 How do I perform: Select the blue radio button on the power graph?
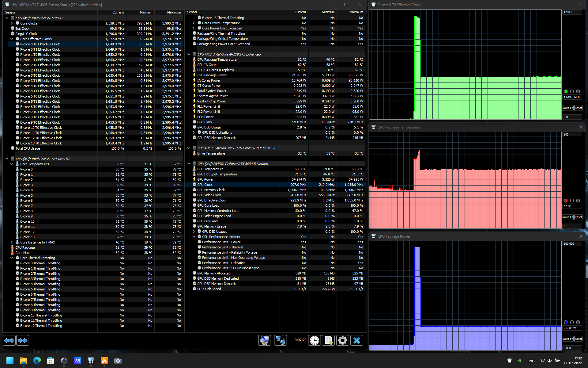click(x=566, y=322)
